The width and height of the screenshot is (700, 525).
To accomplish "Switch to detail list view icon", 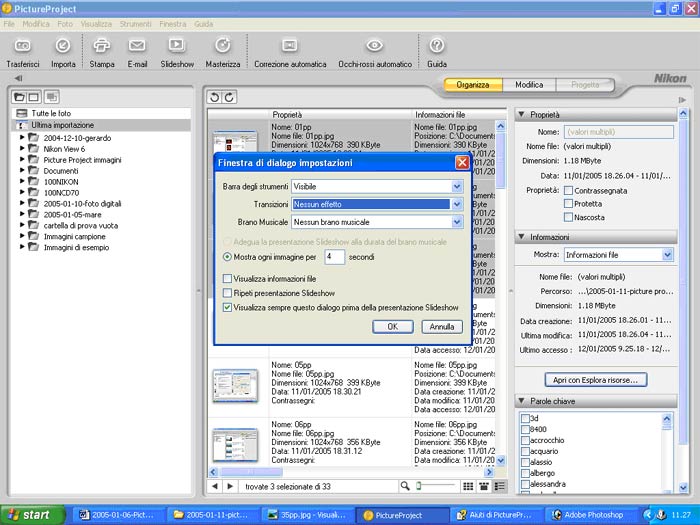I will coord(500,486).
